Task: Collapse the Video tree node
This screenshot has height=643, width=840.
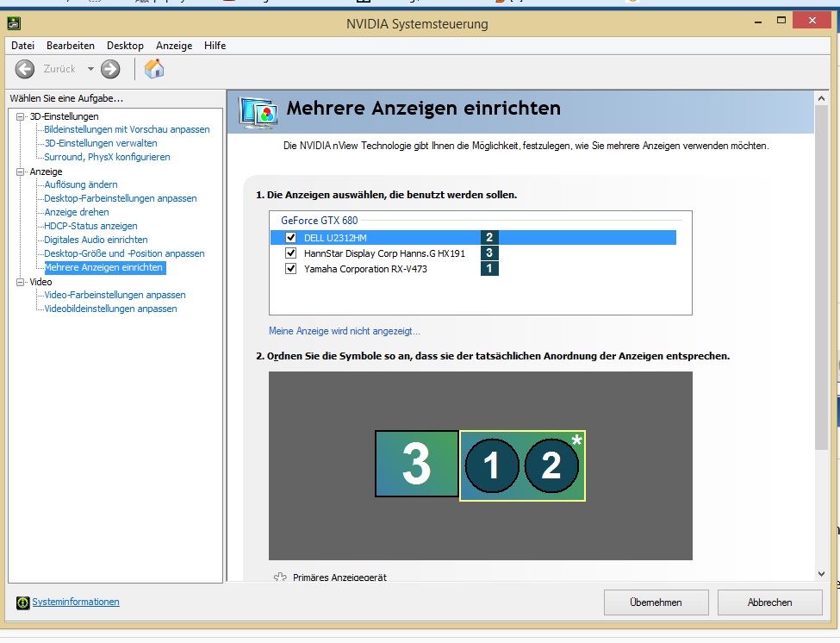Action: pos(21,282)
